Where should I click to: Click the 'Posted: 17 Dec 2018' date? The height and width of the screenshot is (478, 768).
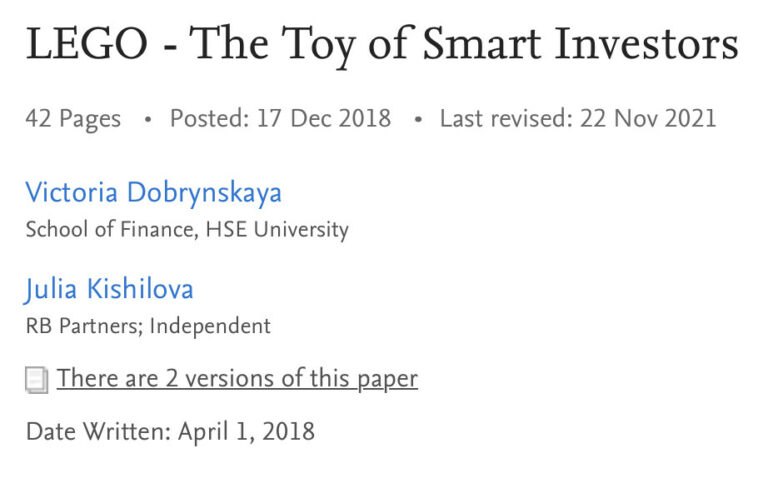click(x=280, y=118)
